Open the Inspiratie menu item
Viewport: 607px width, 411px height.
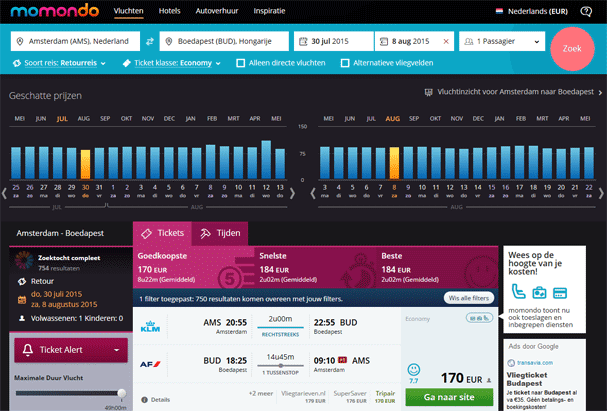269,11
